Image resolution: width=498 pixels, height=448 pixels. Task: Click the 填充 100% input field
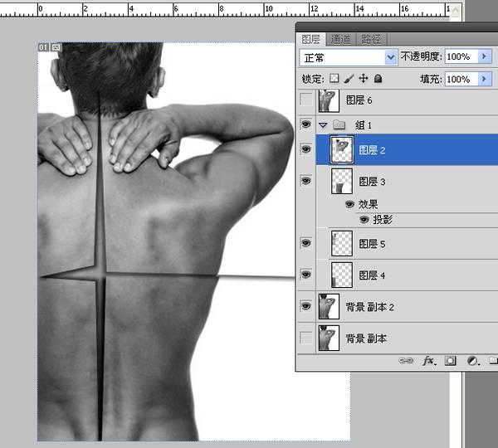coord(461,79)
